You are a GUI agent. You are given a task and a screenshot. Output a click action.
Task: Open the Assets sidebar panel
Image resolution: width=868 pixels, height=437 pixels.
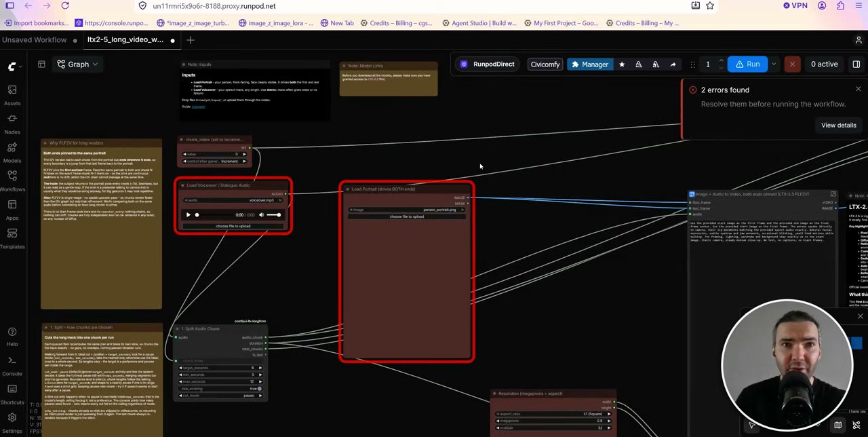coord(12,95)
